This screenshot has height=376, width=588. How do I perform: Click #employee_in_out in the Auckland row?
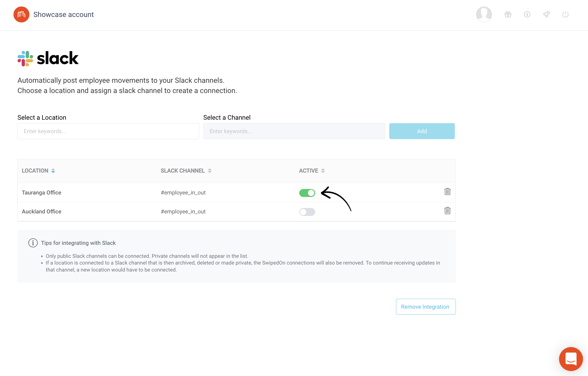pos(183,211)
